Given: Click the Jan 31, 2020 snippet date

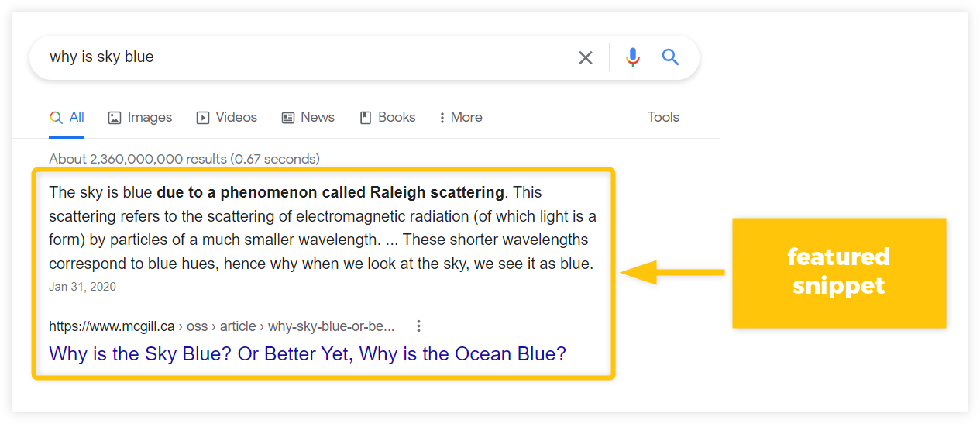Looking at the screenshot, I should pos(82,287).
